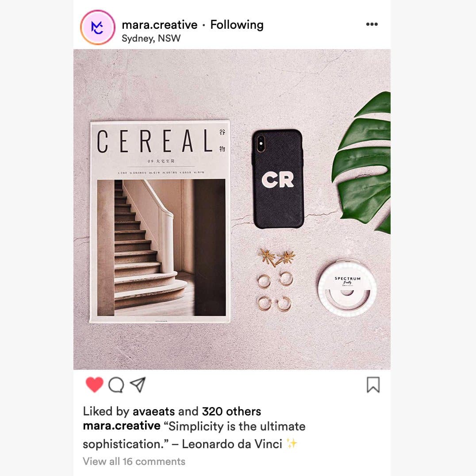
Task: Tap the black CR phone case
Action: [278, 179]
